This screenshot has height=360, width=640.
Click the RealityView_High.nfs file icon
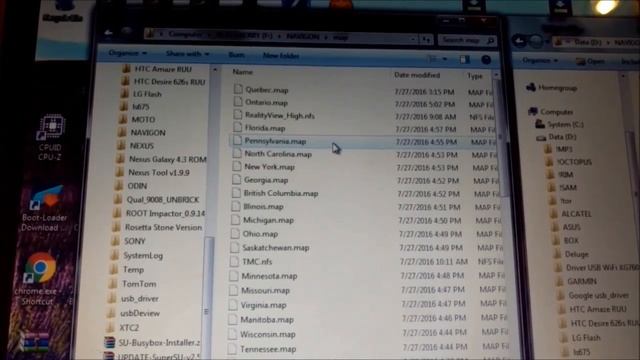[x=237, y=115]
